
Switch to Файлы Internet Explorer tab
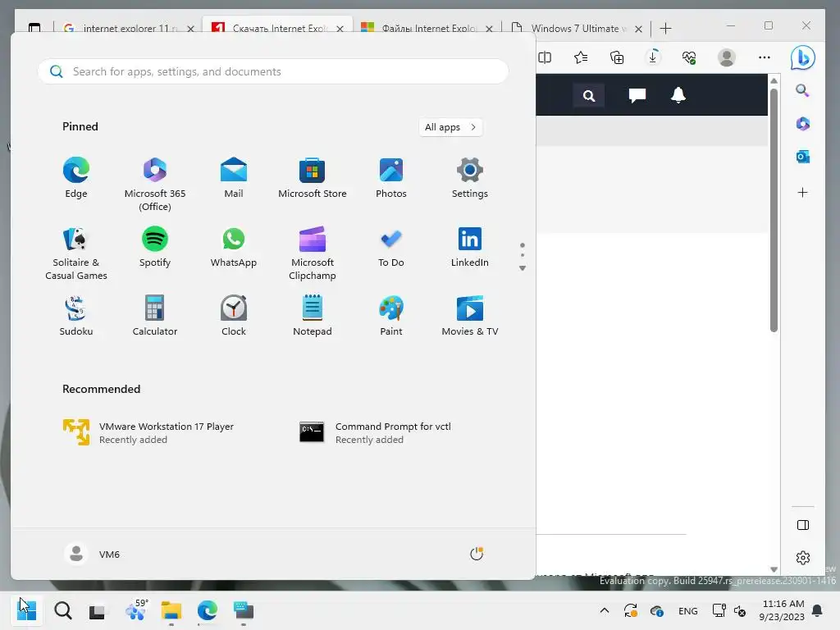[x=426, y=28]
